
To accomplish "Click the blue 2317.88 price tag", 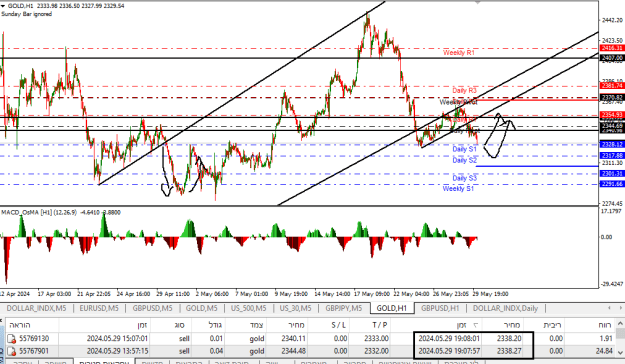I will click(612, 155).
